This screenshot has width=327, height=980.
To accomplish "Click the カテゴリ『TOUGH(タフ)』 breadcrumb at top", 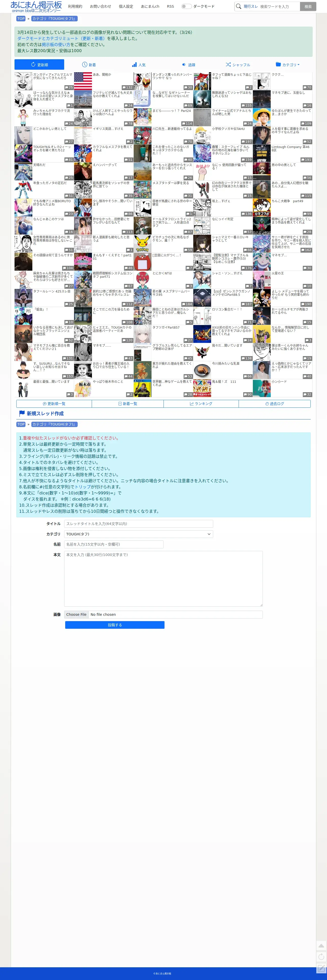I will click(54, 19).
